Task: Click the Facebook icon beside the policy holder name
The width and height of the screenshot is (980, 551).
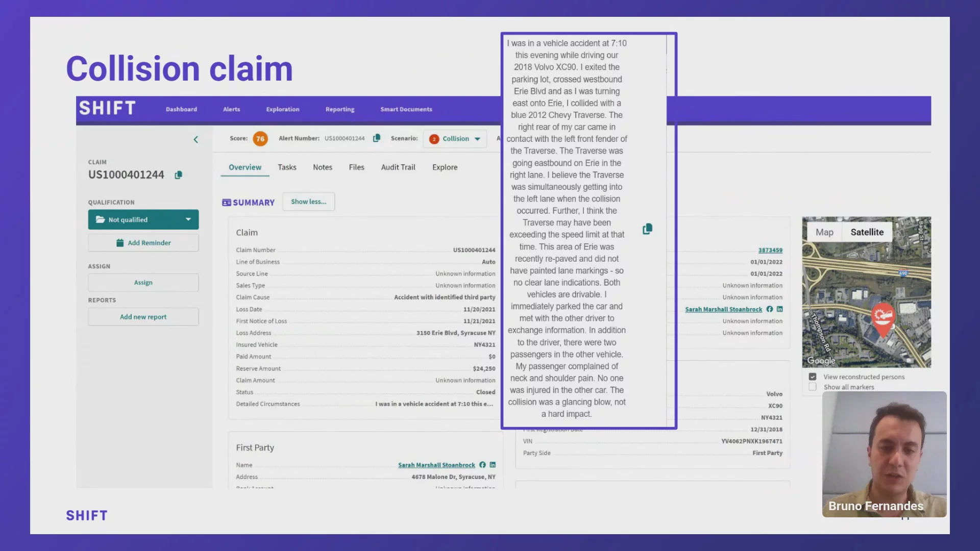Action: pos(770,309)
